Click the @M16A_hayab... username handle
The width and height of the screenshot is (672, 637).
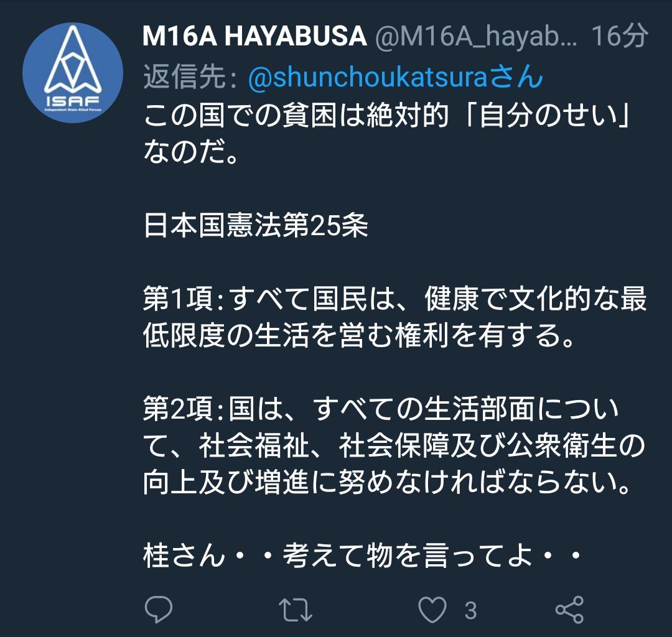pos(476,37)
